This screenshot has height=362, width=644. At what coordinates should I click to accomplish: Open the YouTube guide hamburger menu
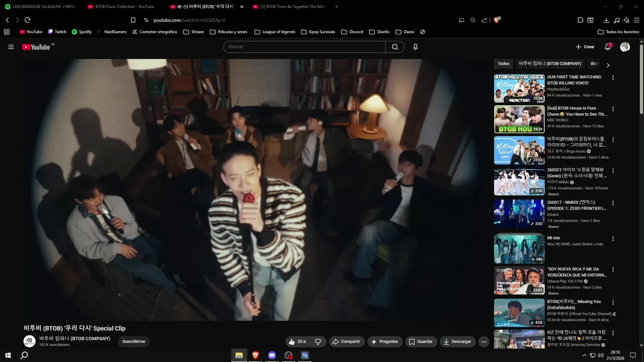11,47
